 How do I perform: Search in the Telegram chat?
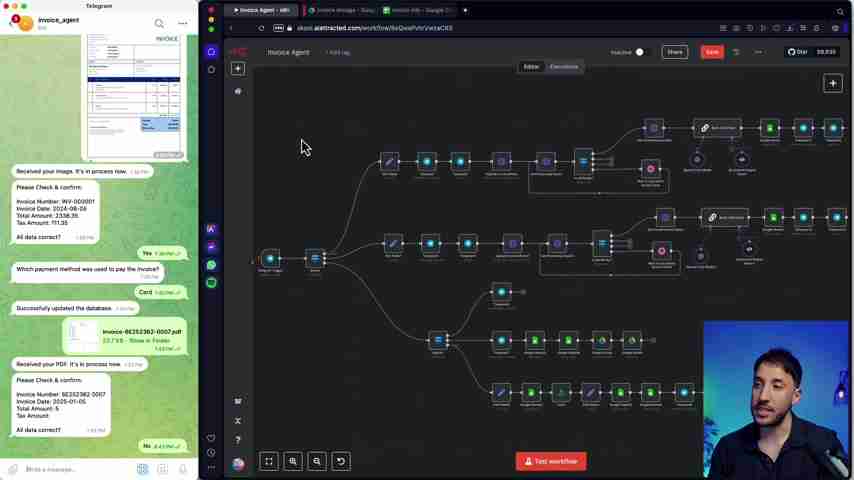pyautogui.click(x=159, y=23)
